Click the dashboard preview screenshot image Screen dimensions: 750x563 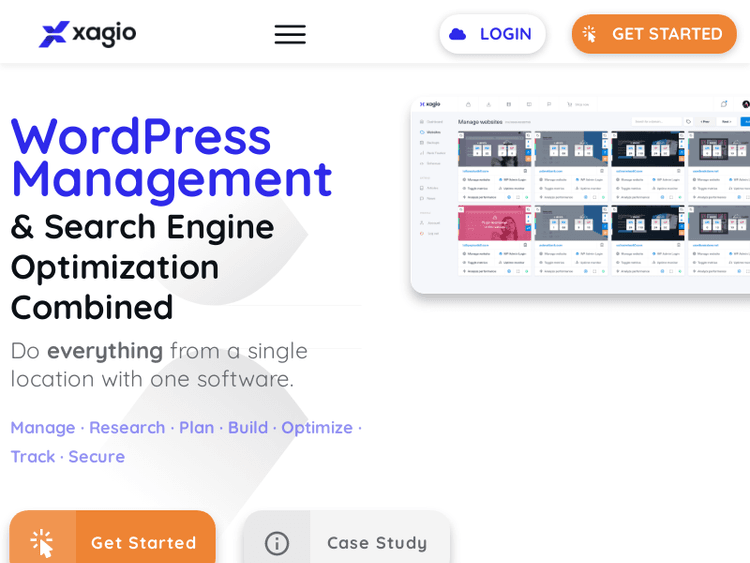coord(580,195)
